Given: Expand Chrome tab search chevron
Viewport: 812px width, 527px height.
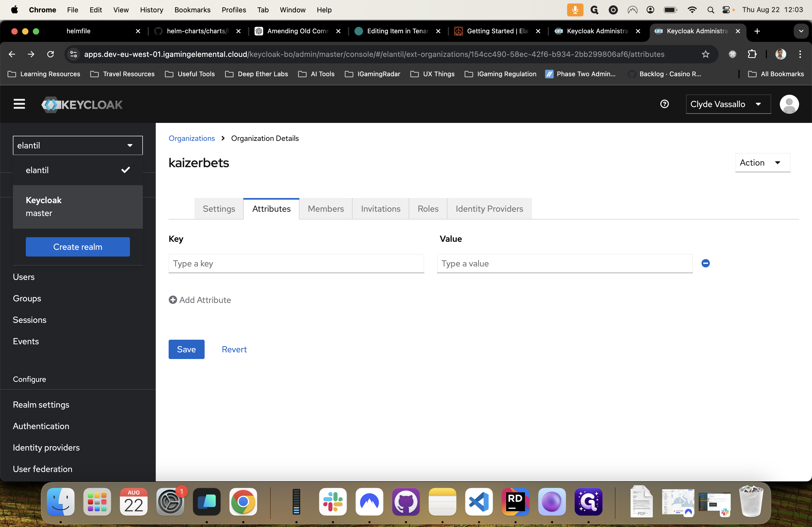Looking at the screenshot, I should (801, 31).
